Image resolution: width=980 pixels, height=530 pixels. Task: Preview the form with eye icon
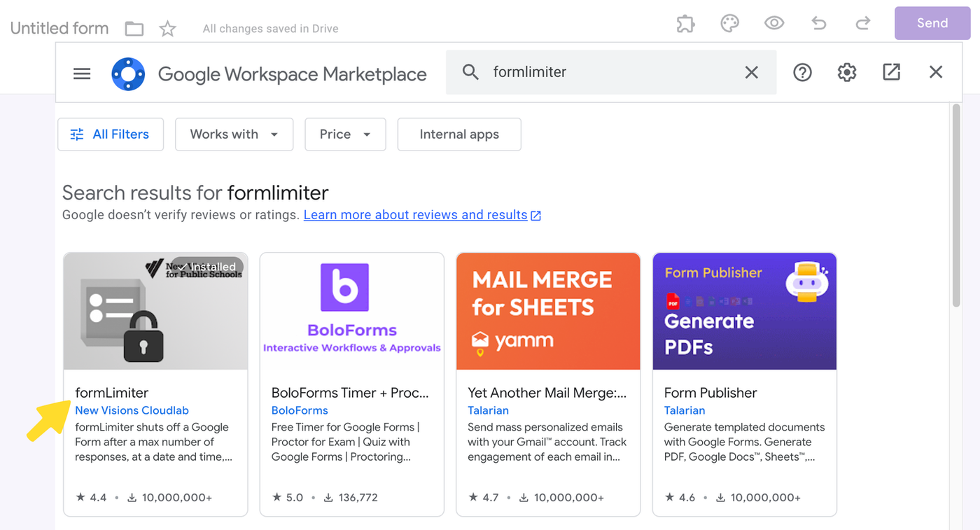coord(773,23)
